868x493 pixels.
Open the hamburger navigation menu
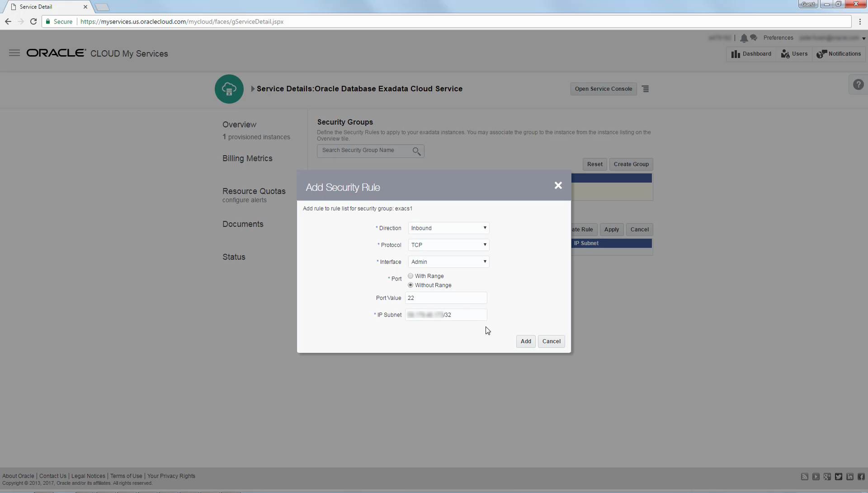(x=14, y=53)
